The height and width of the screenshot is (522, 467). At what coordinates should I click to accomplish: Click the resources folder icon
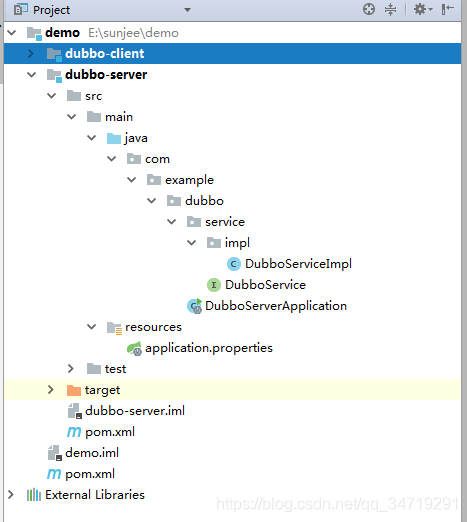pos(114,328)
